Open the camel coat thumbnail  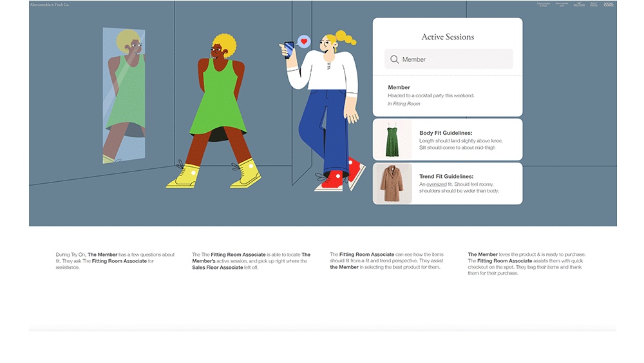point(392,183)
